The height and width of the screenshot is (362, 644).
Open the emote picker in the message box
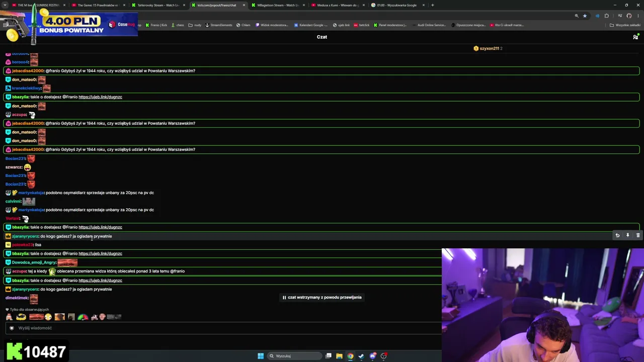[x=12, y=328]
